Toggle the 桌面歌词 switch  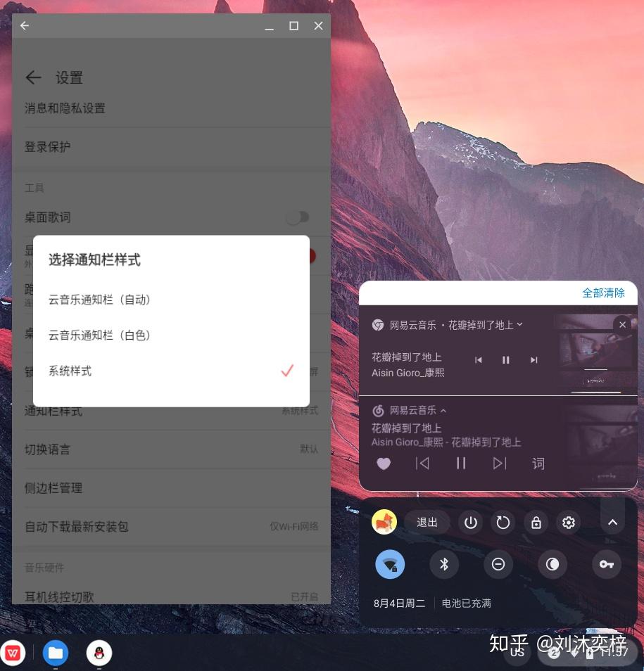(298, 217)
